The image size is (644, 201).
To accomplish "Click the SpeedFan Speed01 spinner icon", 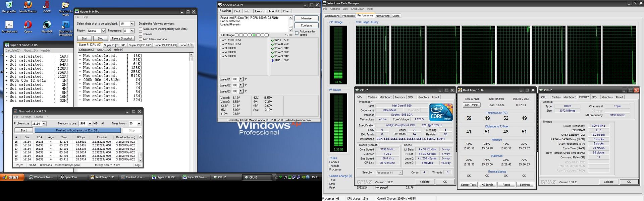I will 241,79.
